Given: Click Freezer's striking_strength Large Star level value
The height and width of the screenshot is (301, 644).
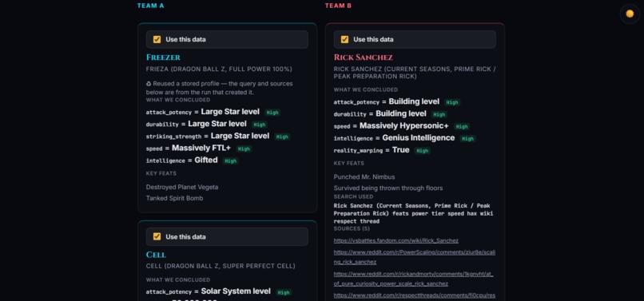Looking at the screenshot, I should click(240, 136).
